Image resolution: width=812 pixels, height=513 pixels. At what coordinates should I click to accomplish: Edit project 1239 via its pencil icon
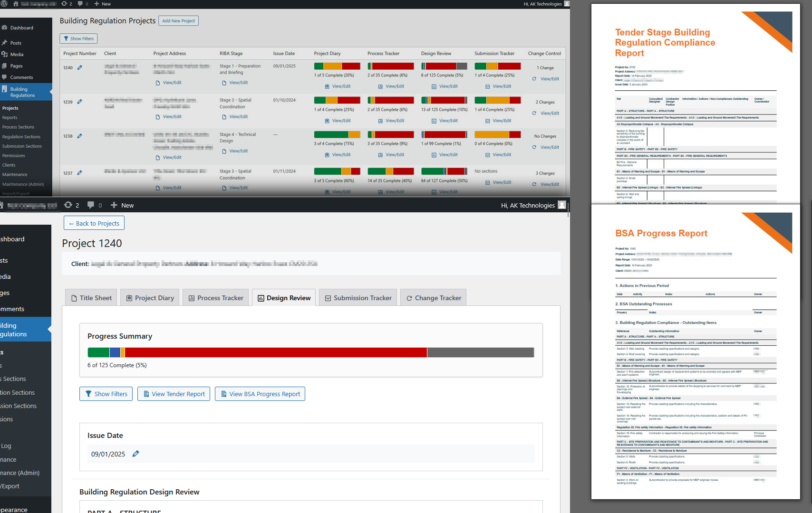[80, 102]
